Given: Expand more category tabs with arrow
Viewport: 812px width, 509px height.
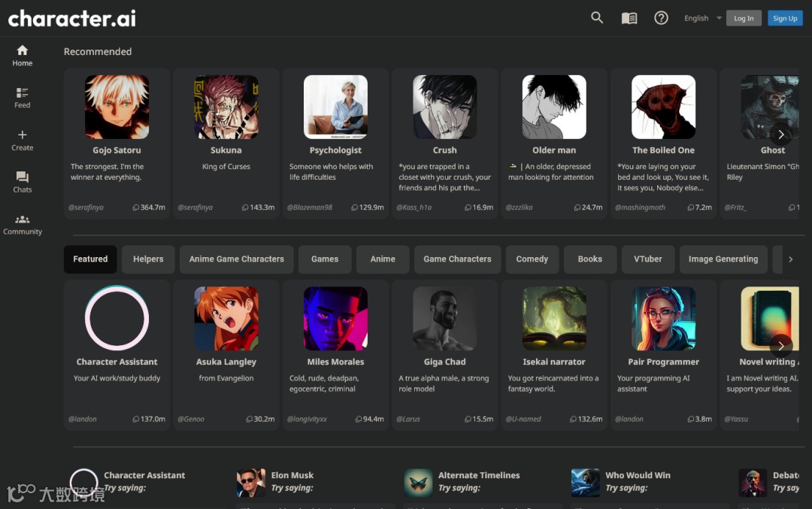Looking at the screenshot, I should click(x=790, y=259).
